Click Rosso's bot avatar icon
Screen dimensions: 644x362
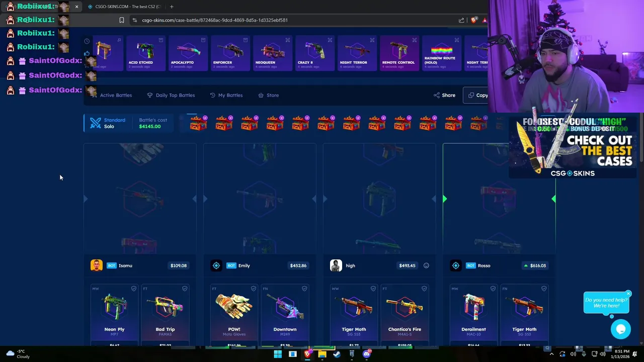tap(456, 265)
